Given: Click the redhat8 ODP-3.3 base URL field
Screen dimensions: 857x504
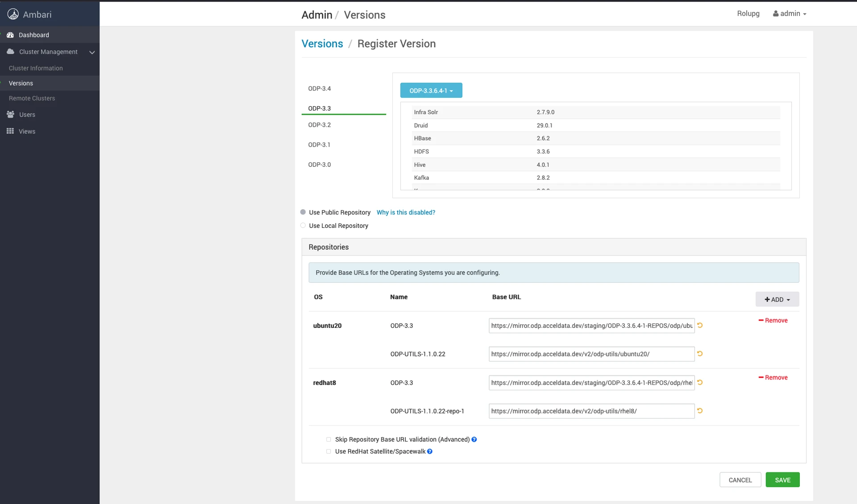Looking at the screenshot, I should pyautogui.click(x=591, y=383).
